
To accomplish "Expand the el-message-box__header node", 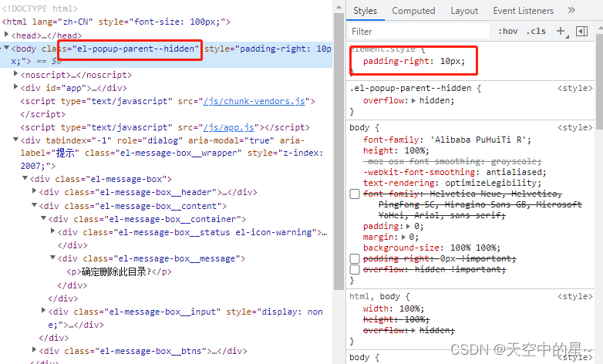I will [34, 190].
